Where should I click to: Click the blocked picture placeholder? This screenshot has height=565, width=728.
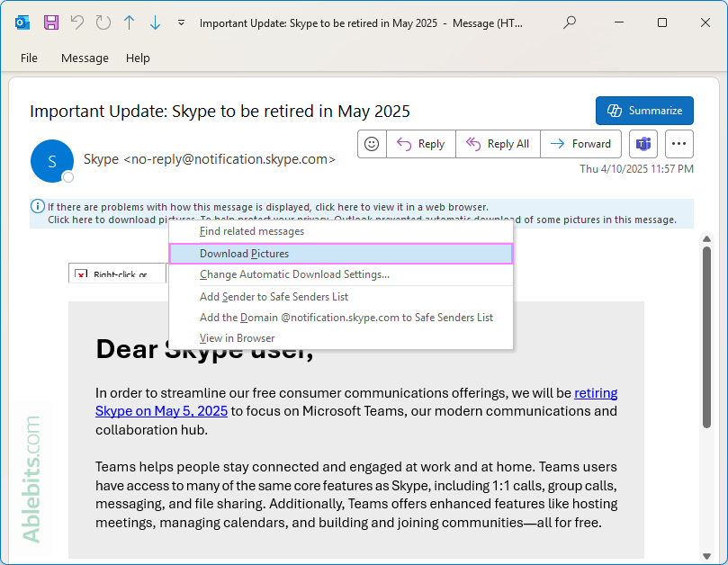[117, 273]
